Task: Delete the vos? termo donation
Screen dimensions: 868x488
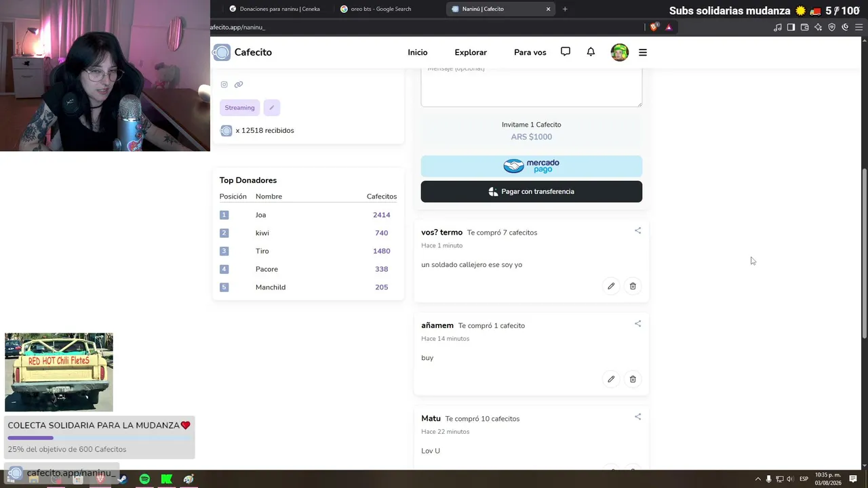Action: [x=633, y=286]
